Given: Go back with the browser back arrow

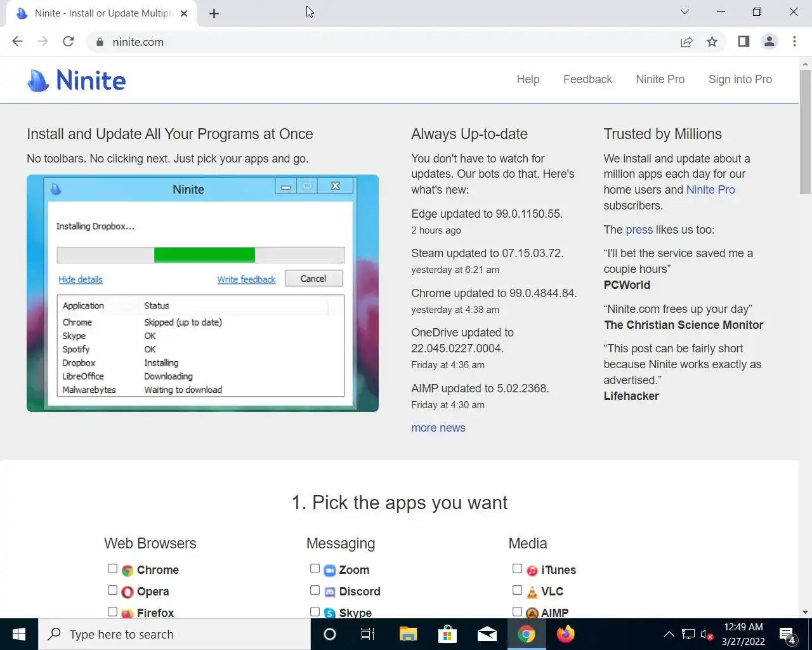Looking at the screenshot, I should coord(18,41).
